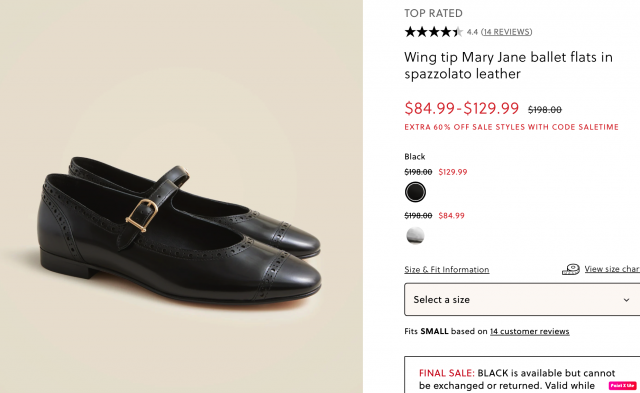Image resolution: width=640 pixels, height=393 pixels.
Task: Open the 14 customer reviews fit link
Action: coord(529,331)
